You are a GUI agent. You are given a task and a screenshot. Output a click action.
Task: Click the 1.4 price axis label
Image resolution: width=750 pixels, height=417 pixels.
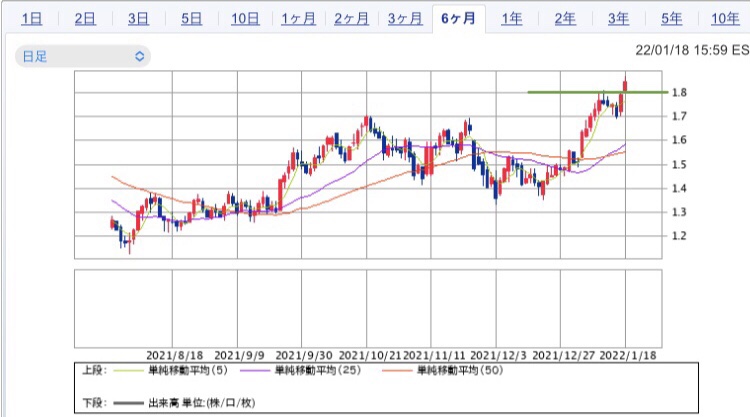click(x=679, y=188)
